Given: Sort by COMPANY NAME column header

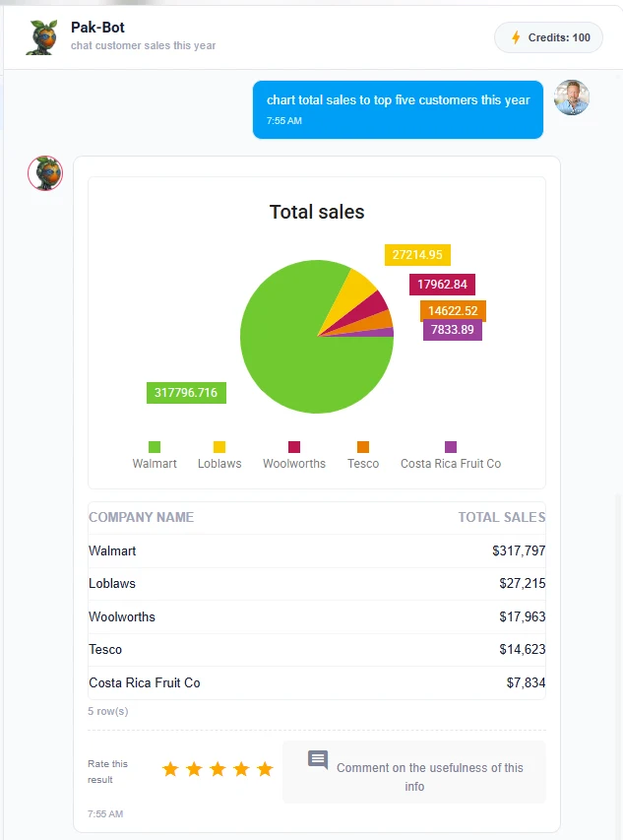Looking at the screenshot, I should coord(142,517).
